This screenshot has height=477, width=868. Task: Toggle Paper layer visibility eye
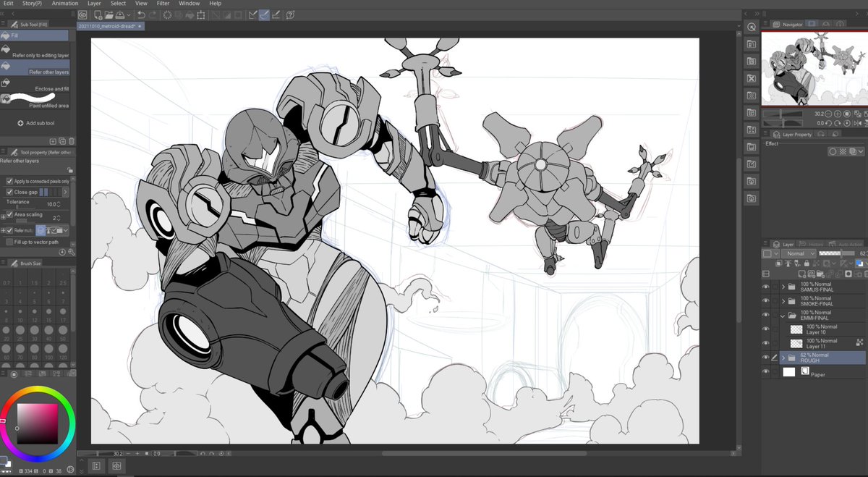(x=766, y=371)
